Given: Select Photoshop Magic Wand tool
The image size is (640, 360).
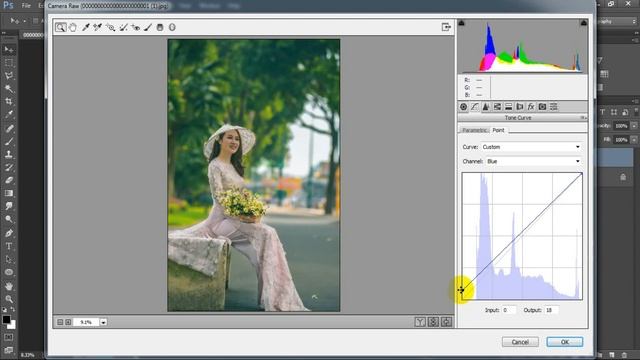Looking at the screenshot, I should coord(9,89).
